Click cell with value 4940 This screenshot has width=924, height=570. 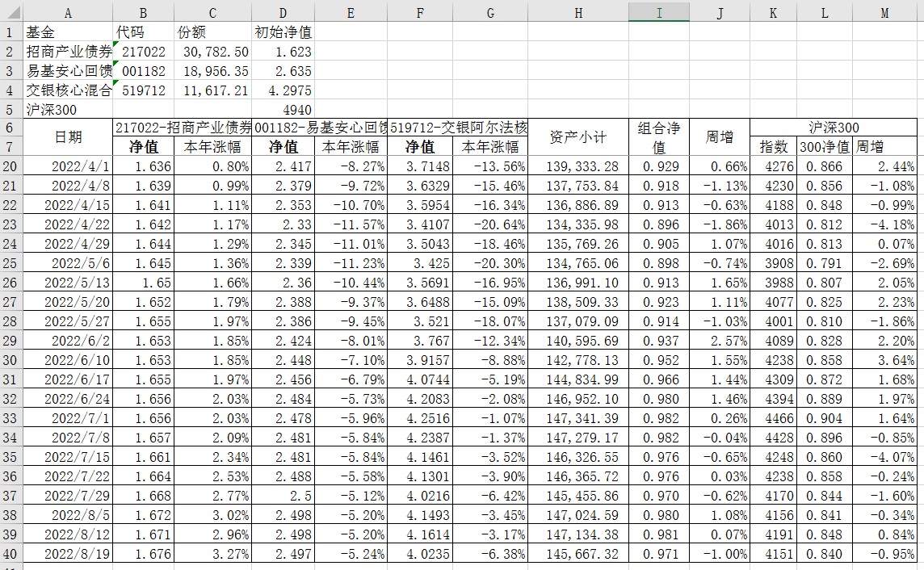(x=283, y=110)
